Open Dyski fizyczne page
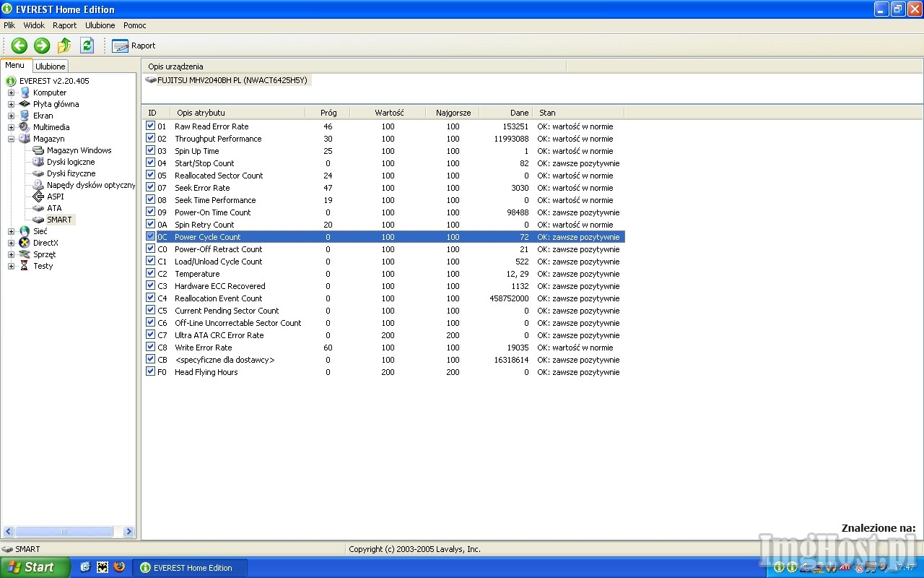This screenshot has width=924, height=578. click(71, 173)
